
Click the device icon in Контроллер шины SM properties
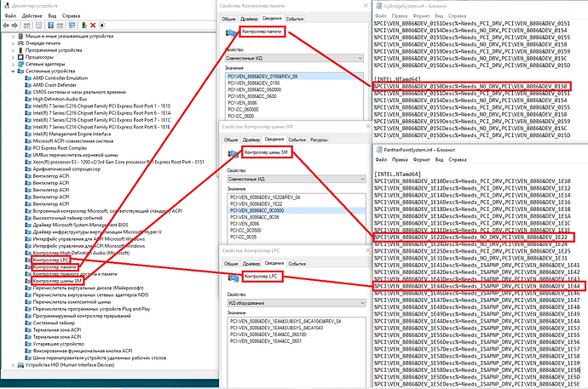(233, 153)
